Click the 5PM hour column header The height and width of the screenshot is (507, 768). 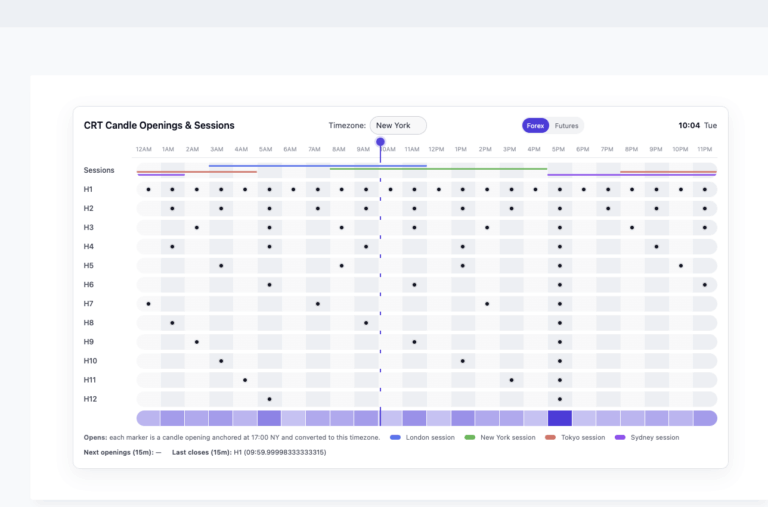pos(558,149)
